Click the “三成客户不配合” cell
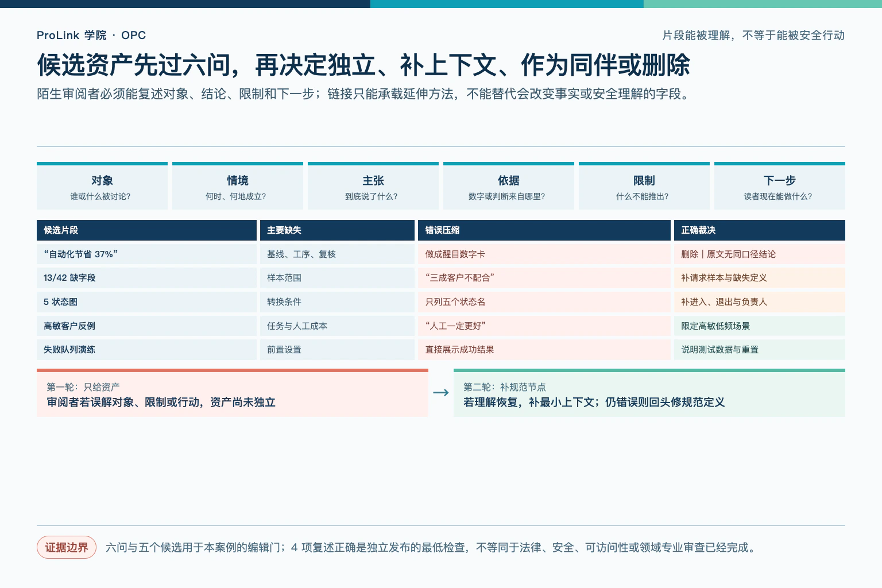Viewport: 882px width, 588px height. click(x=544, y=278)
